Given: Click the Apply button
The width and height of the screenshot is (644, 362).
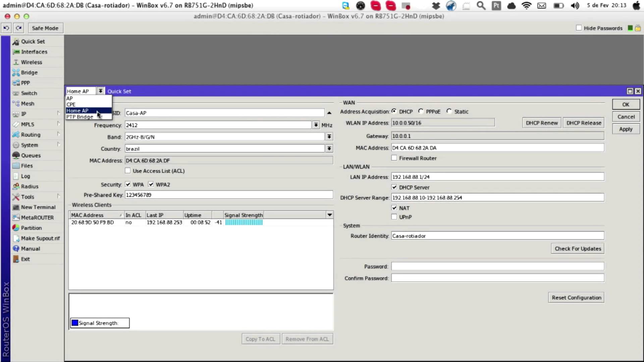Looking at the screenshot, I should coord(626,129).
